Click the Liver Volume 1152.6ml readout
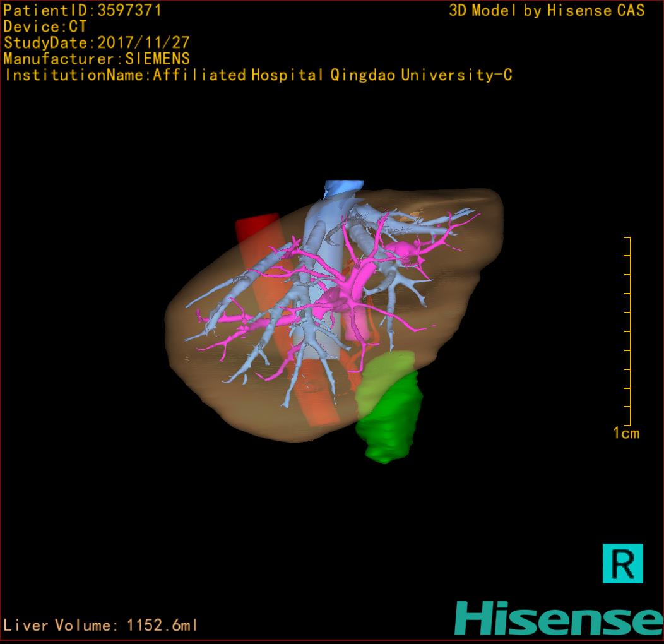This screenshot has height=644, width=664. click(x=101, y=626)
